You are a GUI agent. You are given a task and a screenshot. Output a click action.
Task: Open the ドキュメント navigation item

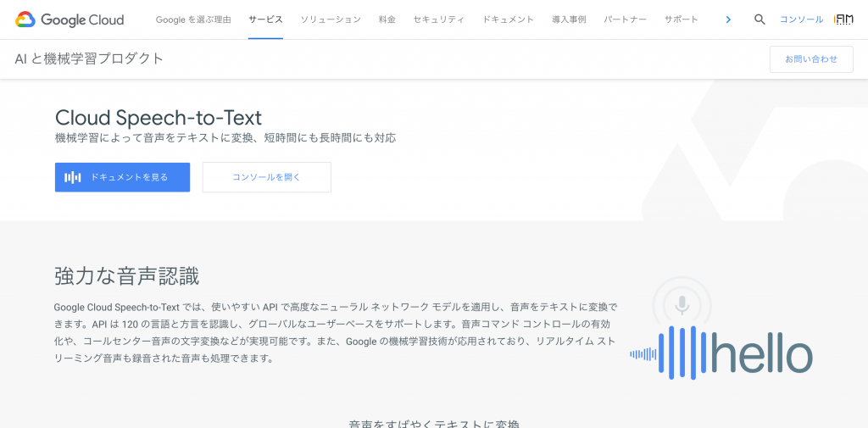tap(509, 20)
